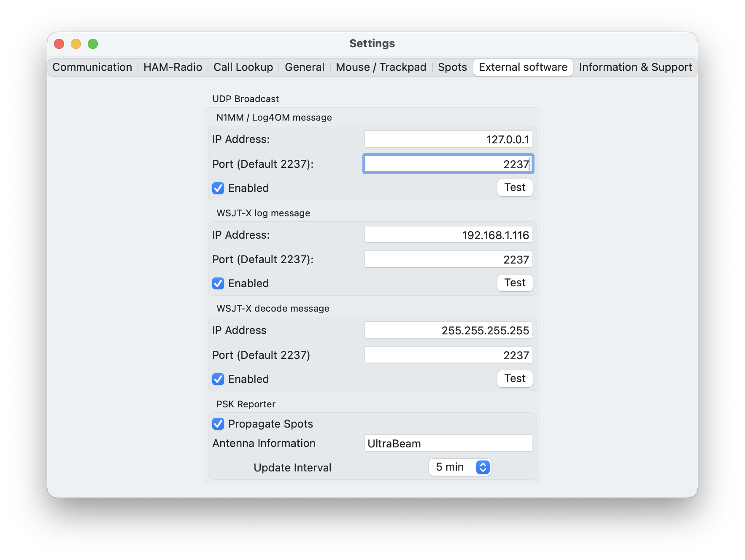Switch to the Communication tab
The image size is (745, 560).
(x=92, y=67)
